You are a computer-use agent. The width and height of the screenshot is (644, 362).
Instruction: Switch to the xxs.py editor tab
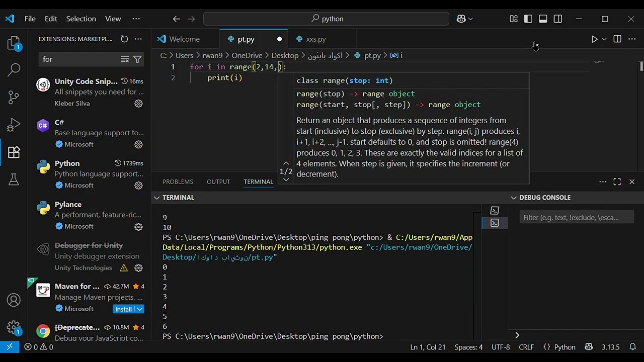point(316,39)
